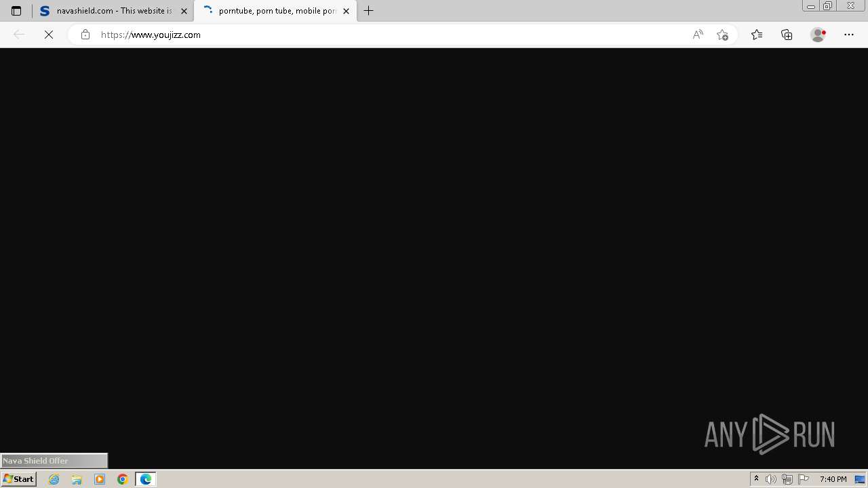
Task: Add this page to favorites
Action: (x=722, y=35)
